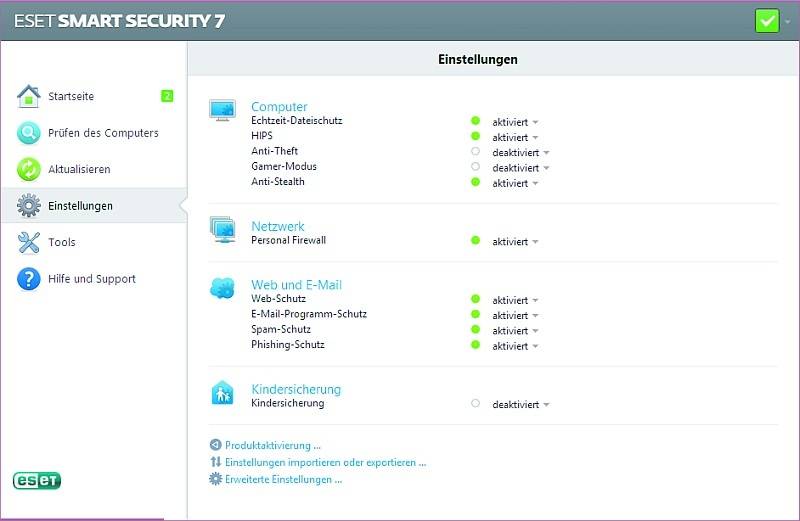Toggle the Personal Firewall status indicator

click(x=476, y=240)
